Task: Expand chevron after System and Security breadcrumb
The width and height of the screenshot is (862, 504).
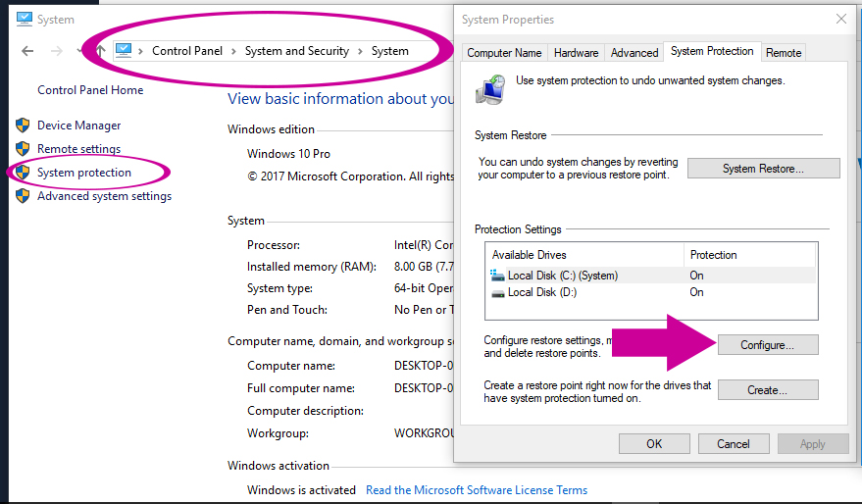Action: click(x=360, y=51)
